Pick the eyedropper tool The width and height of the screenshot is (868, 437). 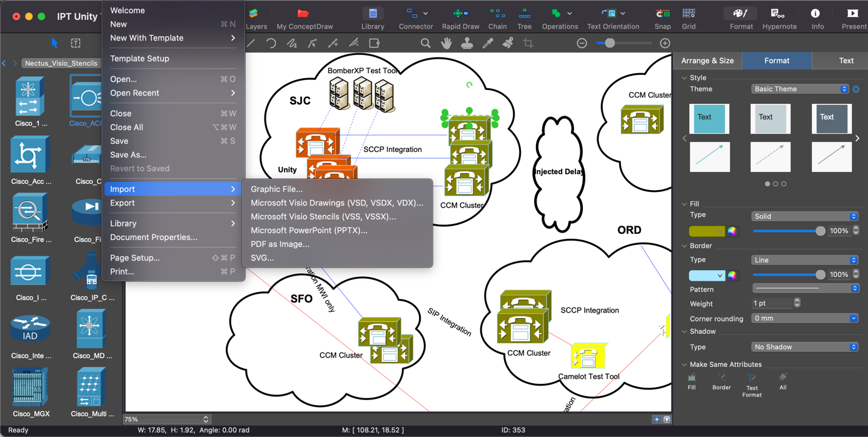coord(488,43)
